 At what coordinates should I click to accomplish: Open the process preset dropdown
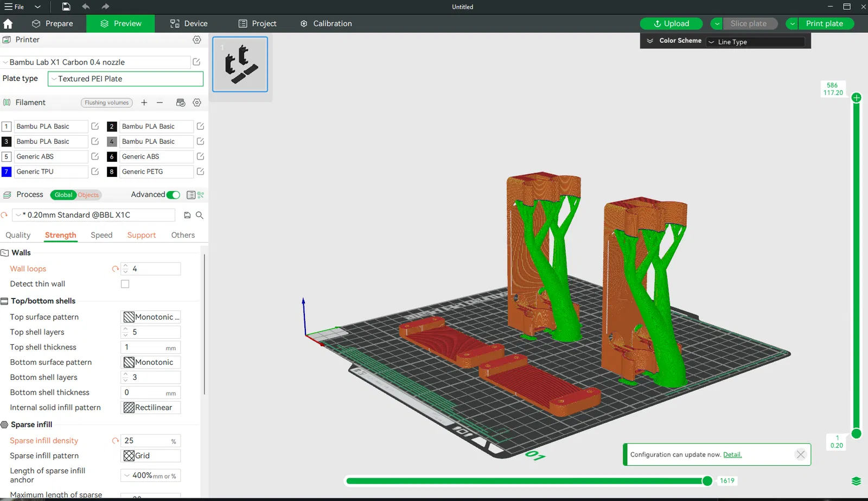click(x=93, y=215)
